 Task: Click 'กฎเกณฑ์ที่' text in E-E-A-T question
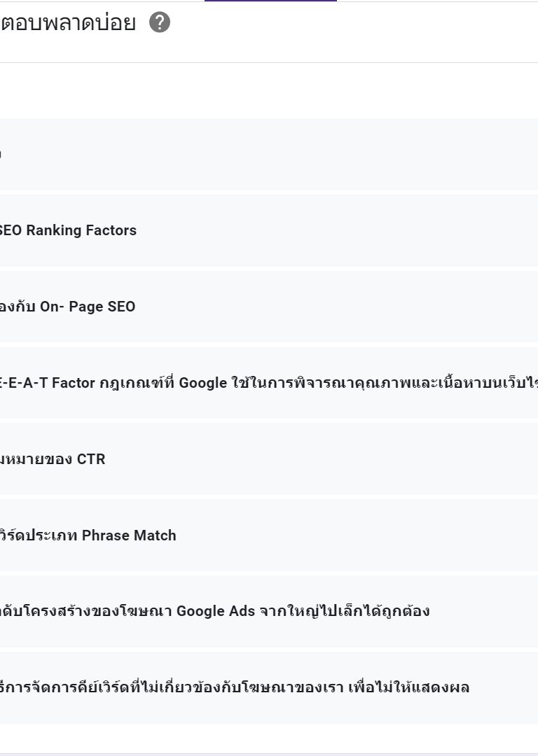pyautogui.click(x=137, y=383)
